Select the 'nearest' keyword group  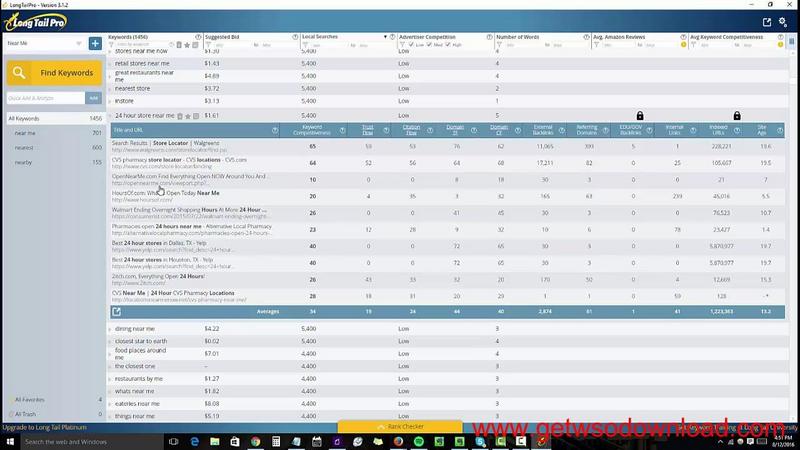coord(55,148)
